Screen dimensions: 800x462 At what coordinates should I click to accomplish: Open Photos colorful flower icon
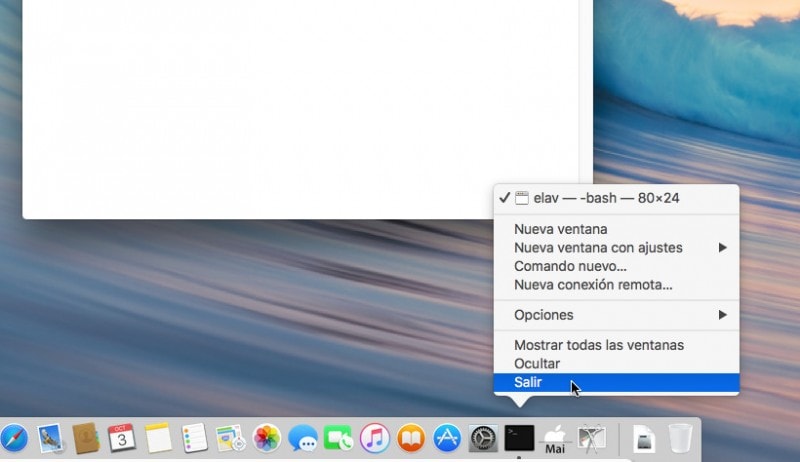click(x=267, y=438)
